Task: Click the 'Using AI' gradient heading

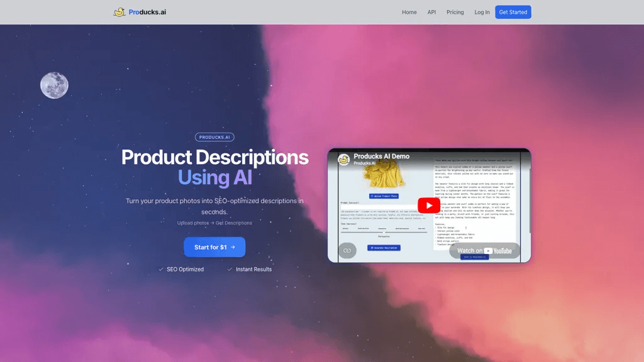Action: pyautogui.click(x=214, y=177)
